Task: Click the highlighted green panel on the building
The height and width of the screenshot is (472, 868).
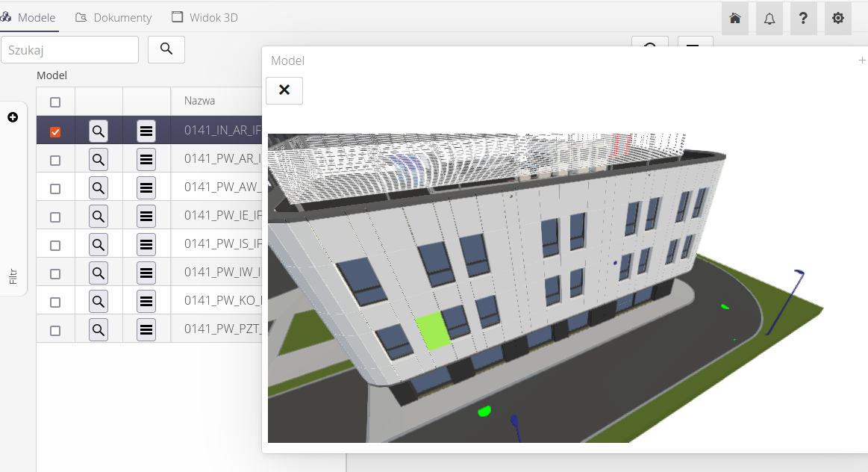Action: (433, 331)
